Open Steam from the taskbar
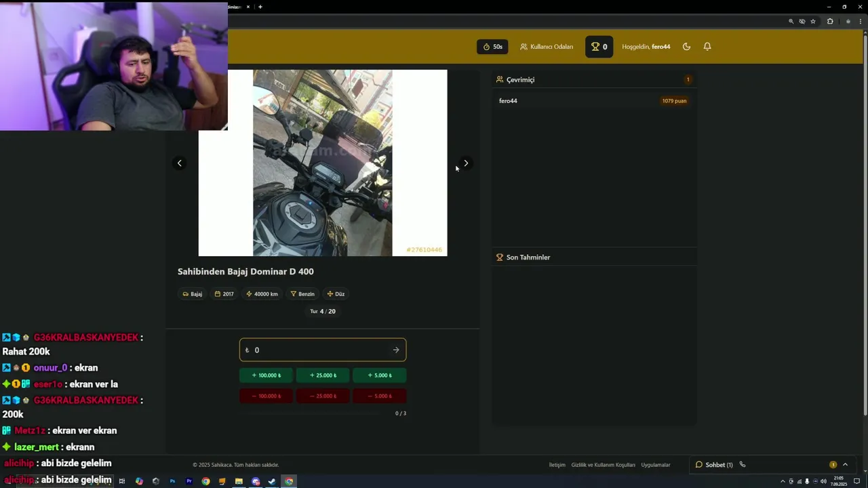The width and height of the screenshot is (868, 488). pos(272,481)
